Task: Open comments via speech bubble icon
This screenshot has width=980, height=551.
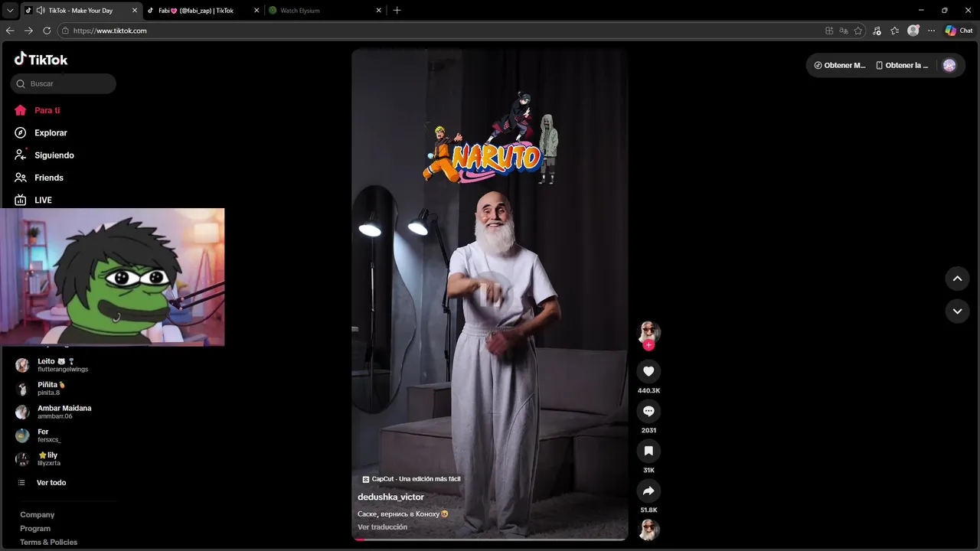Action: click(x=648, y=411)
